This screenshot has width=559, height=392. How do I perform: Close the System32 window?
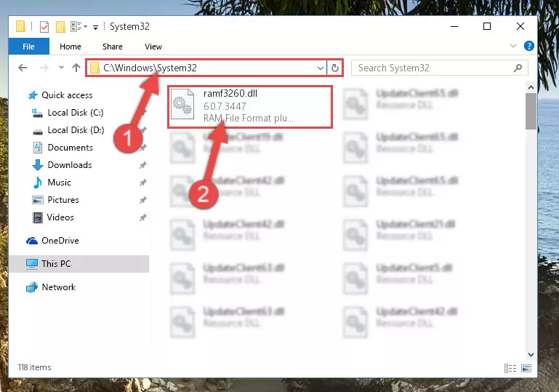click(520, 26)
